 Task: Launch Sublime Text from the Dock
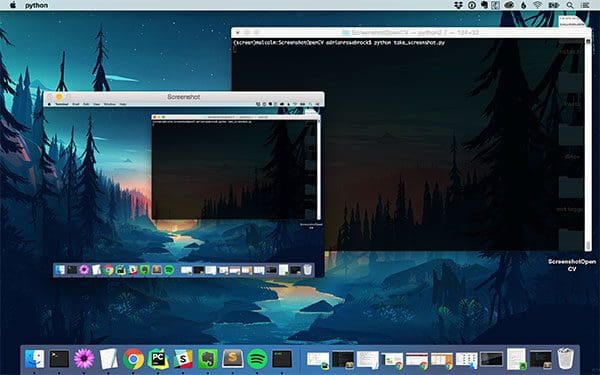232,359
